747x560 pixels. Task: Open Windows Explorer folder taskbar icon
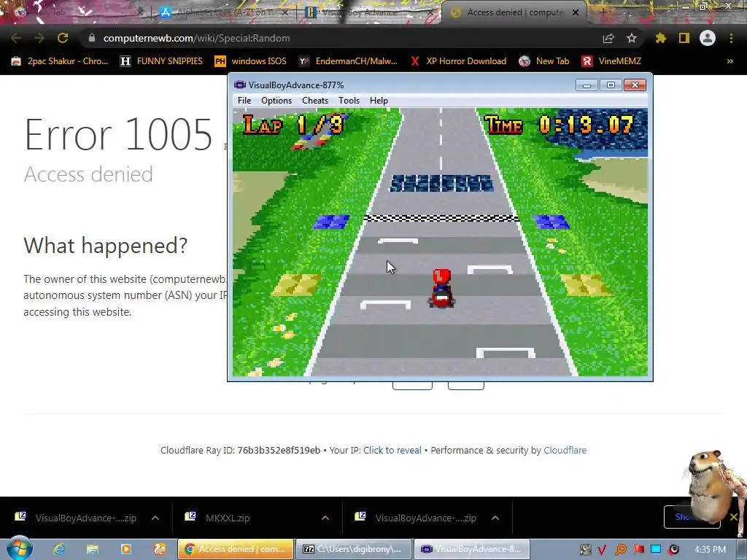click(93, 549)
